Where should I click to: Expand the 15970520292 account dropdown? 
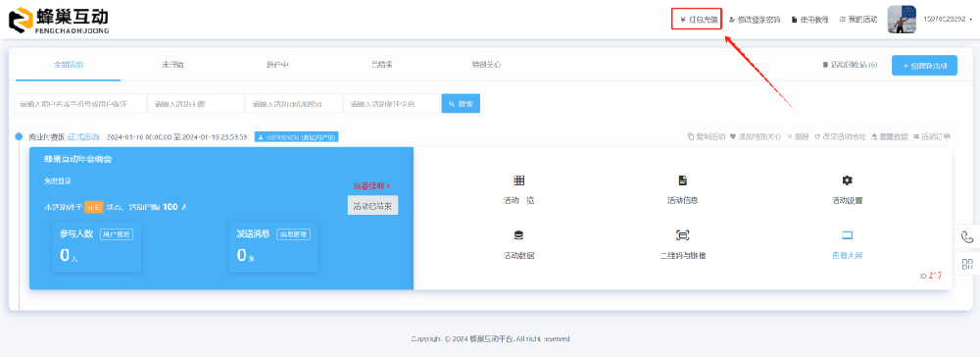pyautogui.click(x=949, y=20)
